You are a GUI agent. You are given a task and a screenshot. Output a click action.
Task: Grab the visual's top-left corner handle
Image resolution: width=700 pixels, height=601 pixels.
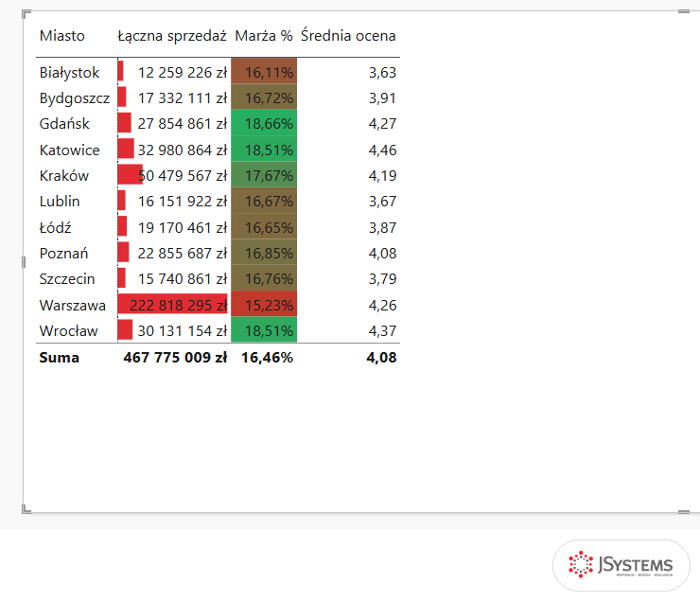point(26,14)
